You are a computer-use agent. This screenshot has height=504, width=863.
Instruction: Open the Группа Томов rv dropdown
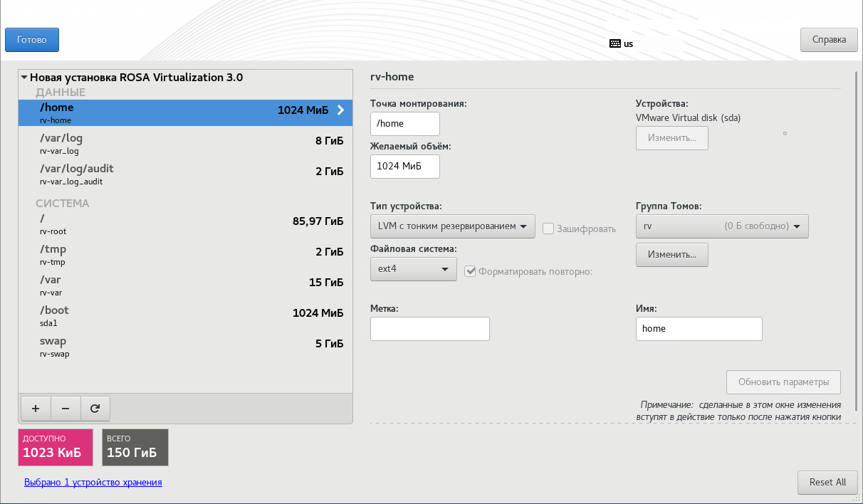coord(722,226)
